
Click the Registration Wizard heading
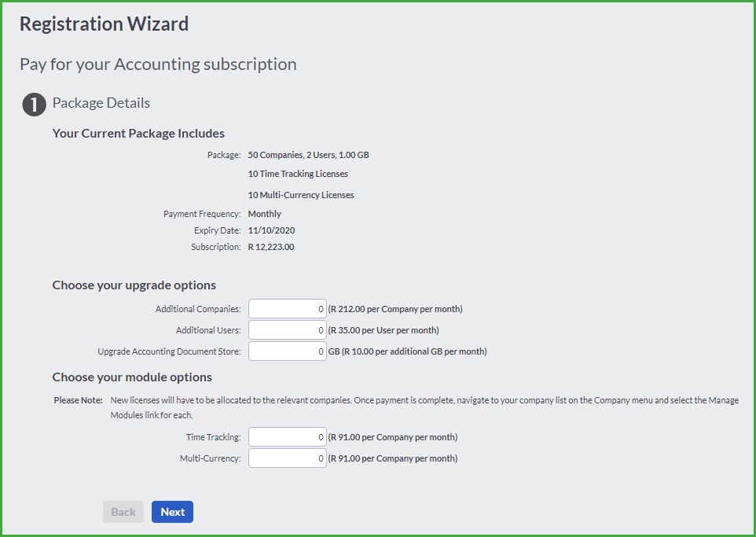[x=105, y=24]
